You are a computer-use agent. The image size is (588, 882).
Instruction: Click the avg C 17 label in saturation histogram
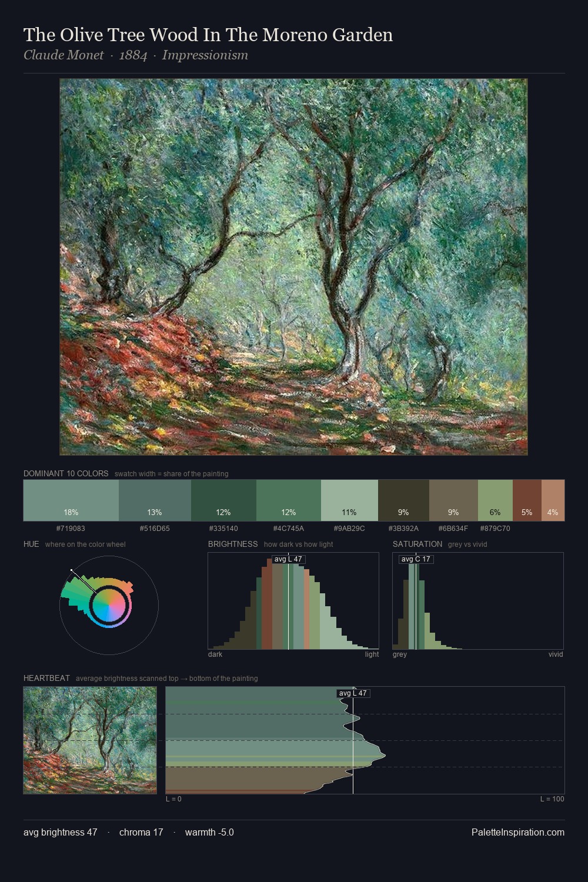tap(416, 559)
